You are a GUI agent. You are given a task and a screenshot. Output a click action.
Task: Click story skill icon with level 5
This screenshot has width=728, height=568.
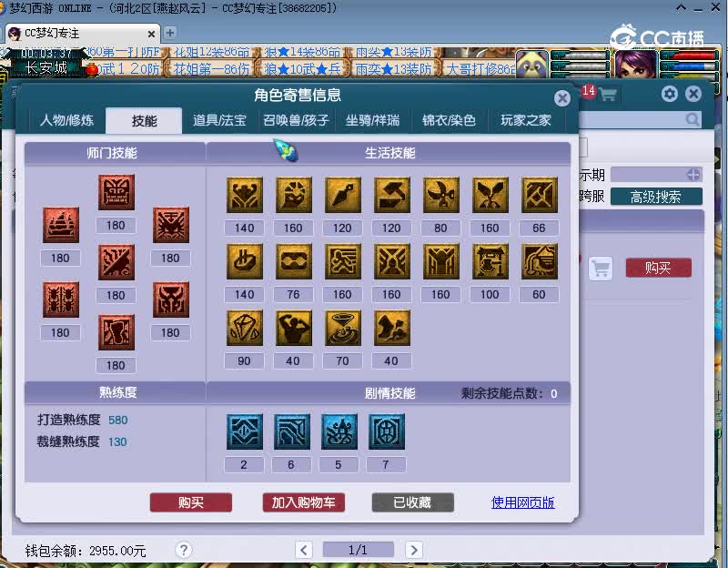pos(339,432)
